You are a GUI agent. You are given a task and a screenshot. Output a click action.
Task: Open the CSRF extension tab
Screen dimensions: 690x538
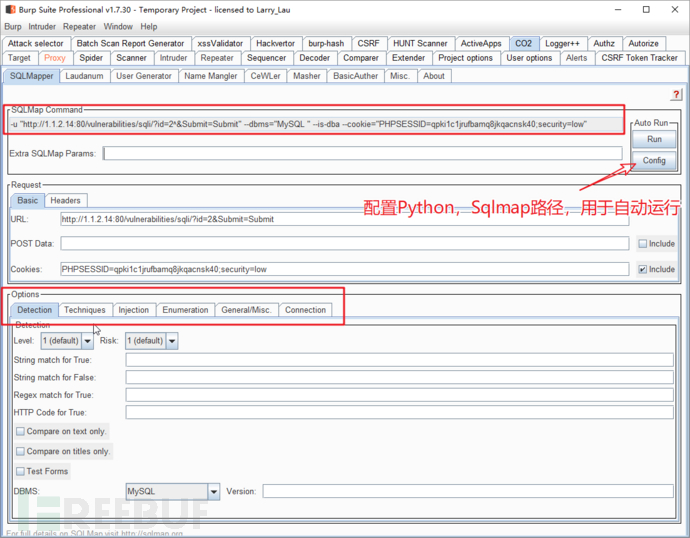pos(368,44)
